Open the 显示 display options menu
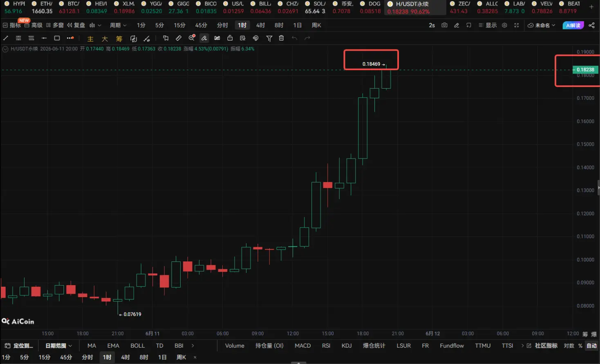Screen dimensions: 600x364 point(488,25)
